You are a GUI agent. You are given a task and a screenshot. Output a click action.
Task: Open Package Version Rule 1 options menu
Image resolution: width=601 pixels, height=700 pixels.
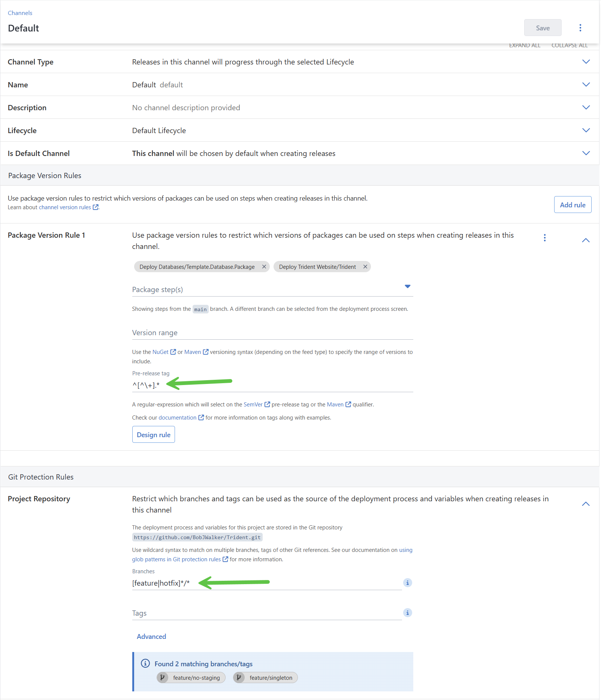pyautogui.click(x=545, y=237)
